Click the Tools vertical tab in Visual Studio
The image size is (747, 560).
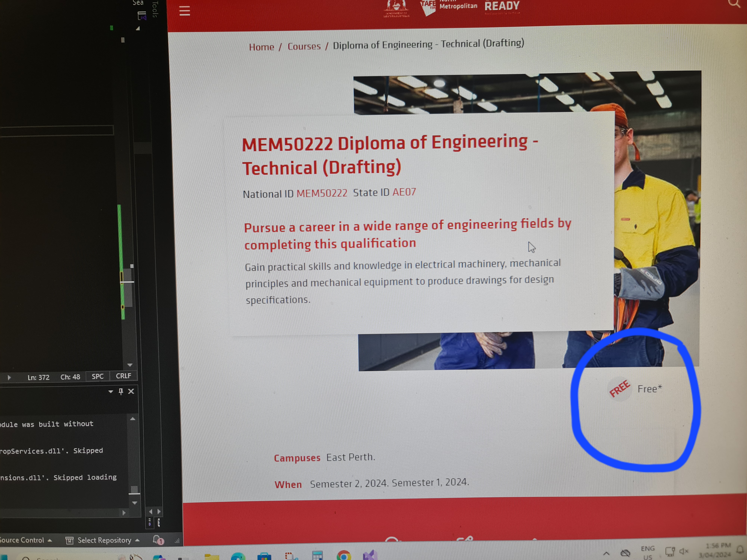coord(155,10)
